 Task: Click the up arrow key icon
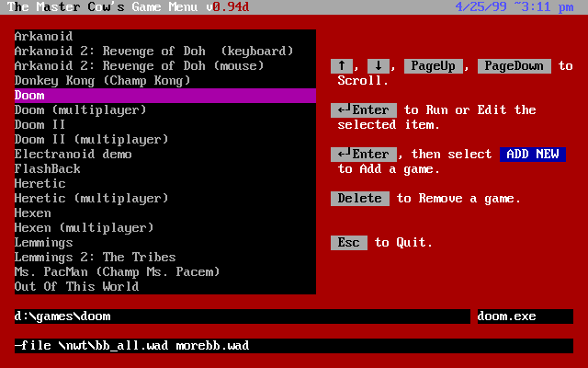[x=342, y=66]
